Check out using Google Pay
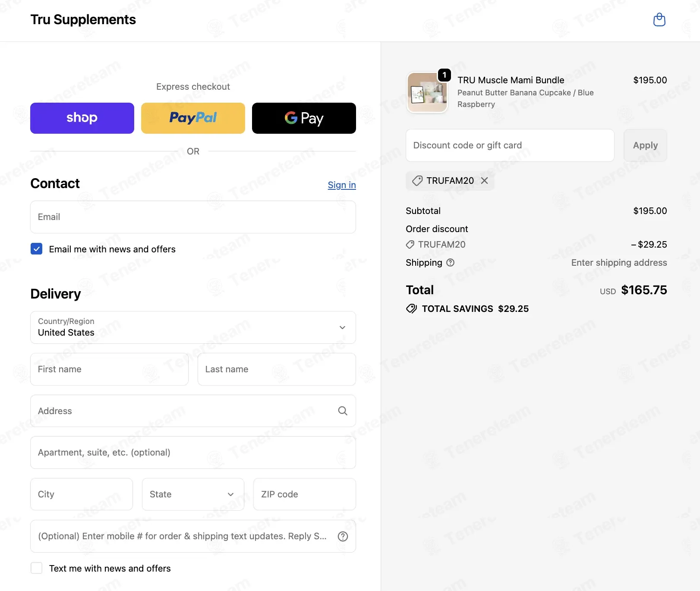Image resolution: width=700 pixels, height=591 pixels. 304,118
